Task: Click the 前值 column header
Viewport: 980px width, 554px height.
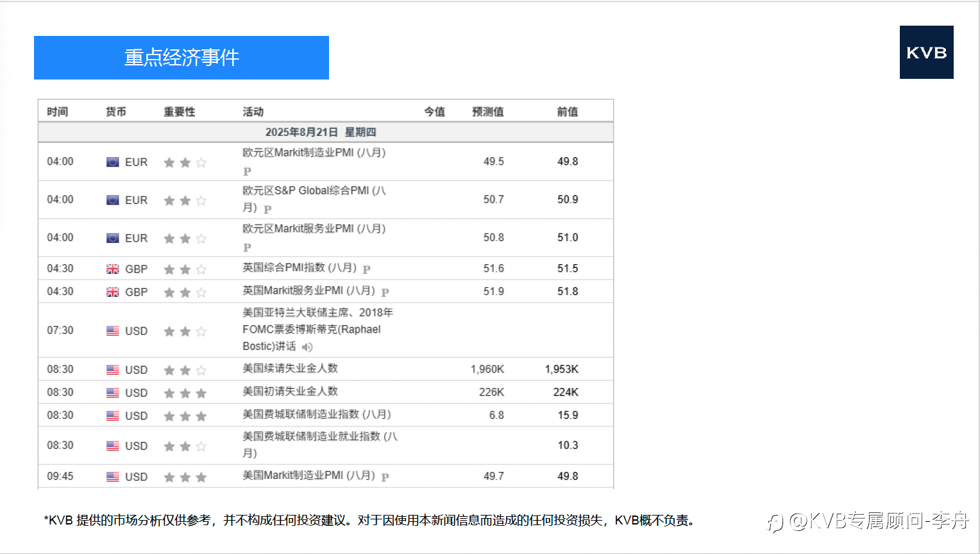Action: click(x=568, y=112)
